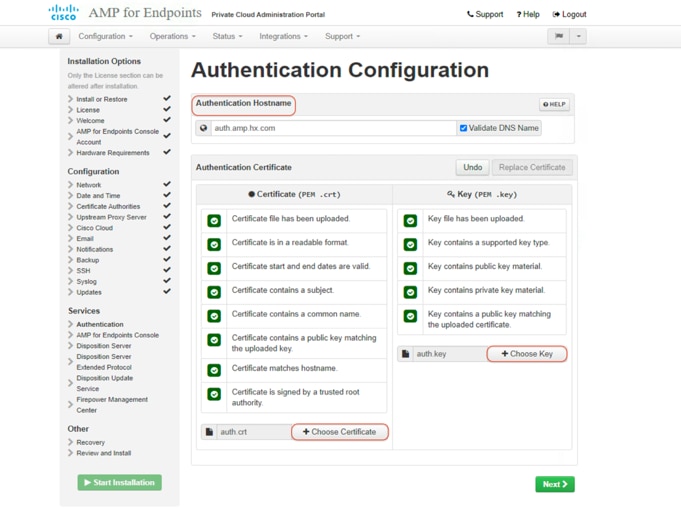The image size is (681, 526).
Task: Open the Operations menu
Action: coord(172,36)
